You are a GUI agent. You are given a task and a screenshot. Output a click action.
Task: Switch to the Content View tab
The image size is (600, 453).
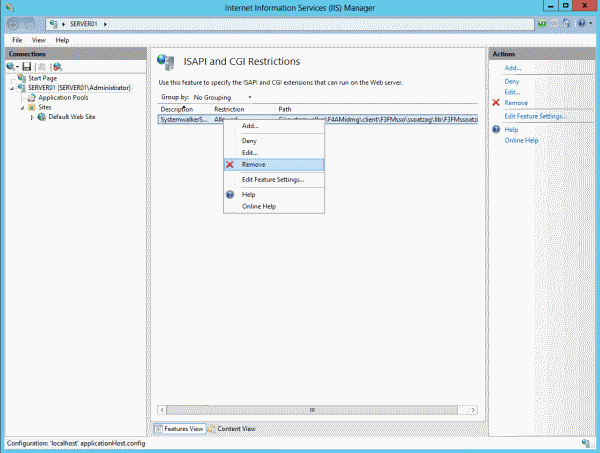(x=232, y=429)
